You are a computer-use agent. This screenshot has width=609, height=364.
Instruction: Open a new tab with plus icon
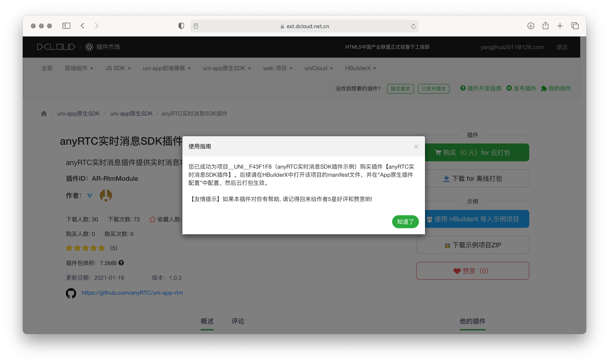(560, 26)
